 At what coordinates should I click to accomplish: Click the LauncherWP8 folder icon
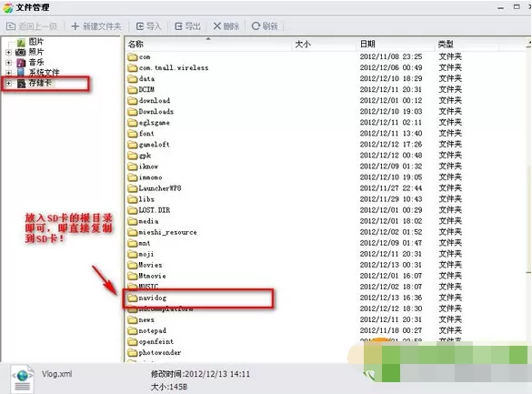point(133,188)
